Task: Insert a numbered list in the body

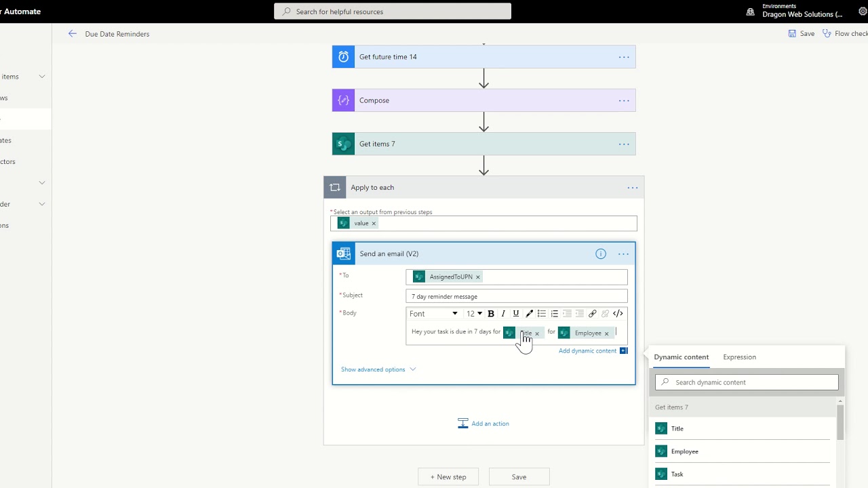Action: tap(554, 313)
